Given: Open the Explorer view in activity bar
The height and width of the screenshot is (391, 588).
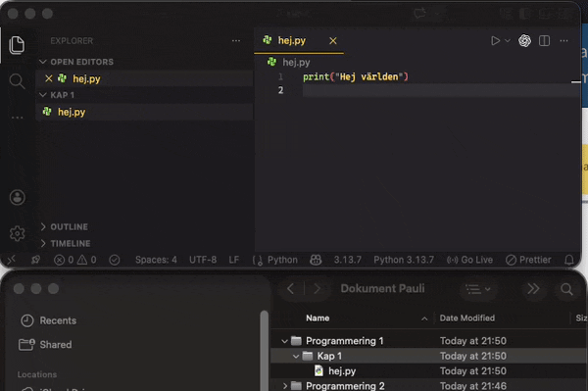Looking at the screenshot, I should click(17, 45).
